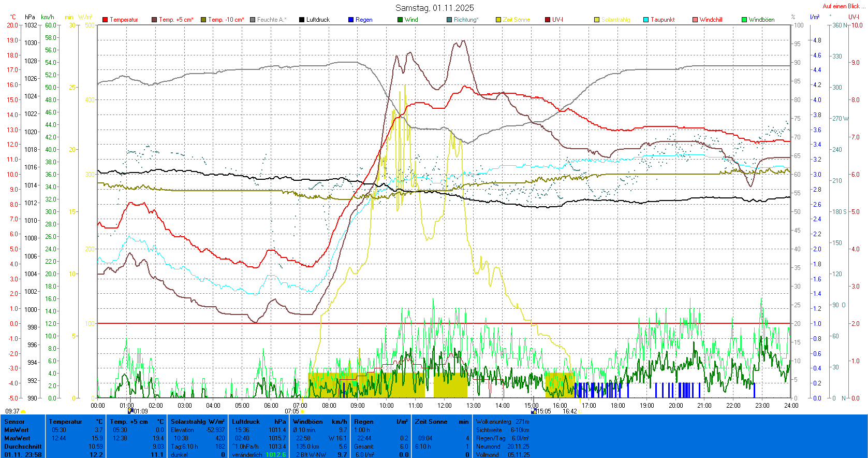868x458 pixels.
Task: Toggle the Windböen legend entry
Action: 761,20
